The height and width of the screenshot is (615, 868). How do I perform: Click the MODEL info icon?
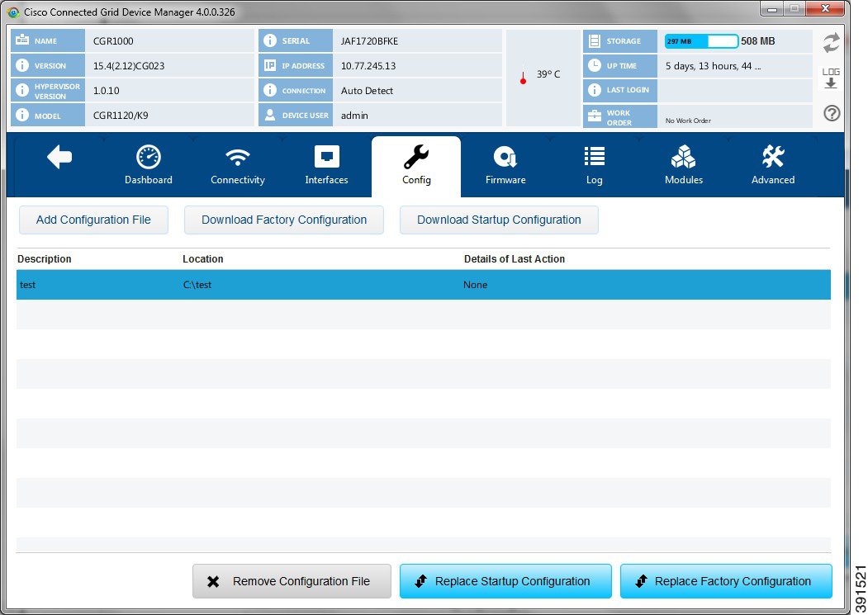point(22,115)
